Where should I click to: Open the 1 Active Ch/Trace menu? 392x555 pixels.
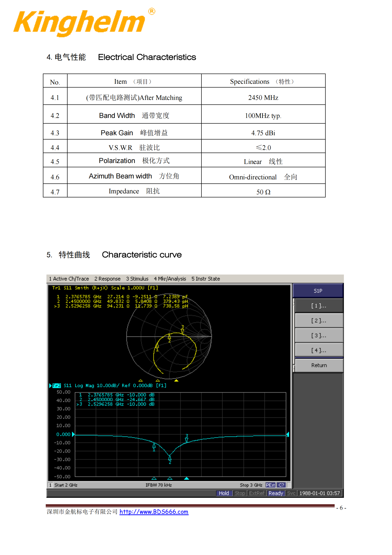coord(69,279)
